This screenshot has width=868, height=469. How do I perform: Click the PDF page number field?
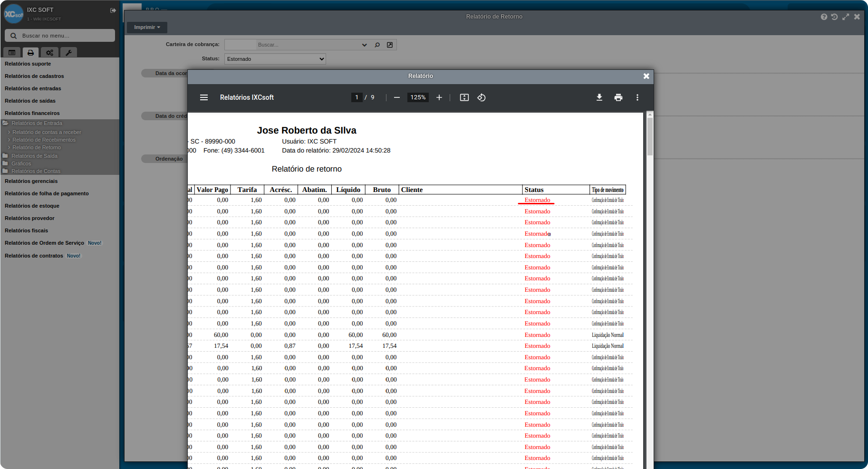357,97
